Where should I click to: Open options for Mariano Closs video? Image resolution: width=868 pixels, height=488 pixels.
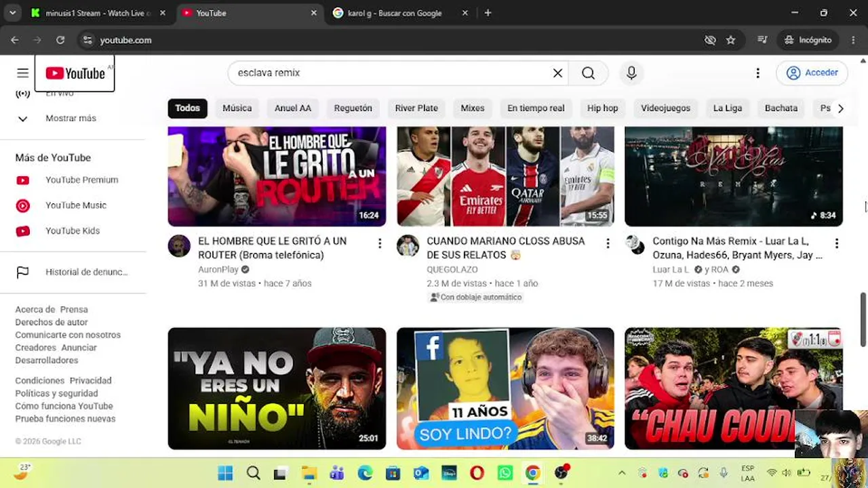608,243
